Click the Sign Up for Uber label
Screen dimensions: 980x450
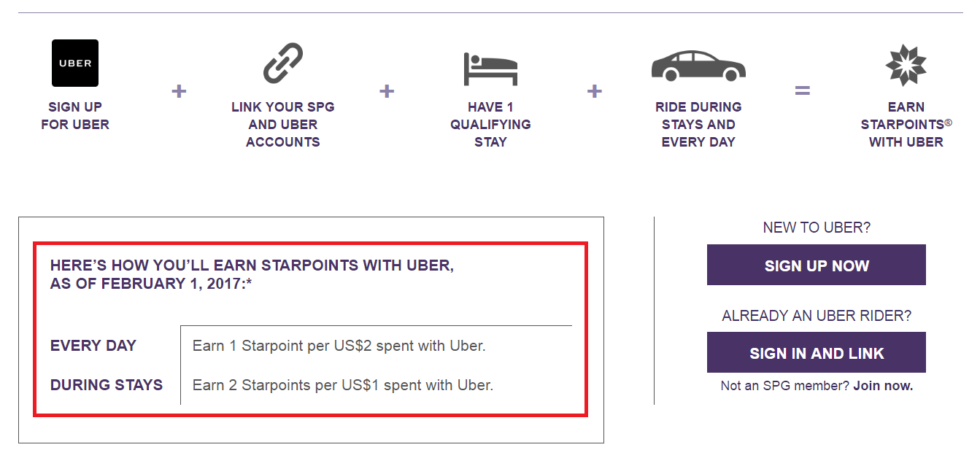point(75,116)
